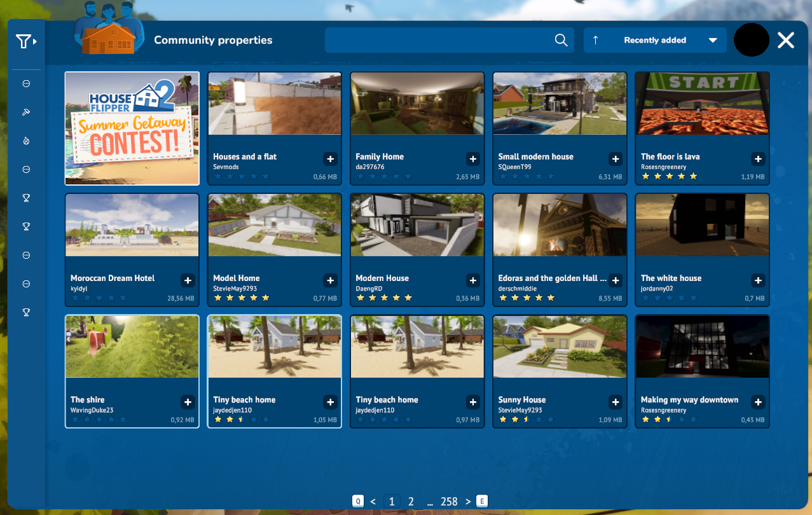Add The floor is lava with plus
Image resolution: width=812 pixels, height=515 pixels.
[x=757, y=159]
